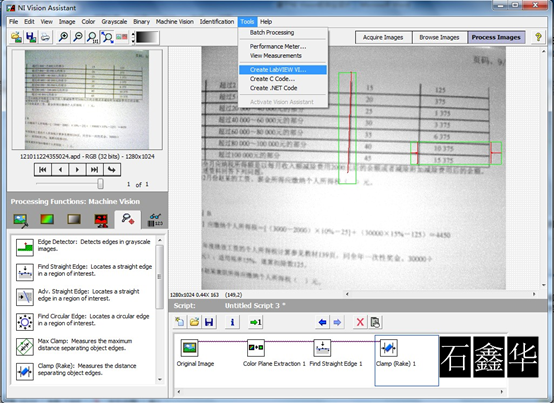
Task: Open the Color processing functions tab icon
Action: pyautogui.click(x=47, y=219)
